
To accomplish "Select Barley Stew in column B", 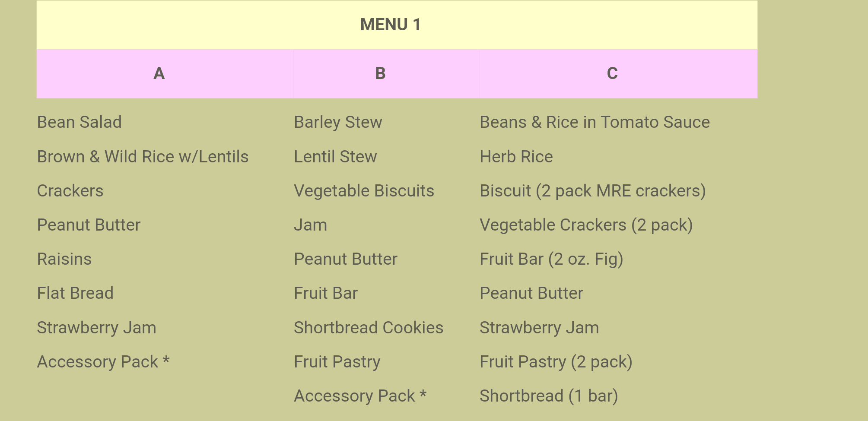I will pyautogui.click(x=338, y=122).
